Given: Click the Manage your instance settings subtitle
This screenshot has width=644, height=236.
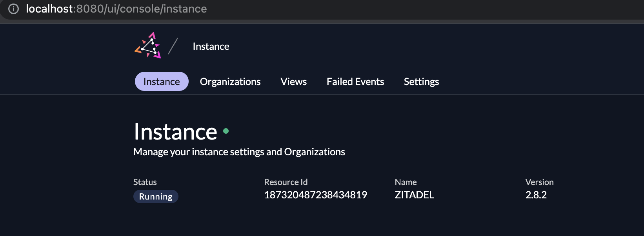Looking at the screenshot, I should tap(239, 152).
